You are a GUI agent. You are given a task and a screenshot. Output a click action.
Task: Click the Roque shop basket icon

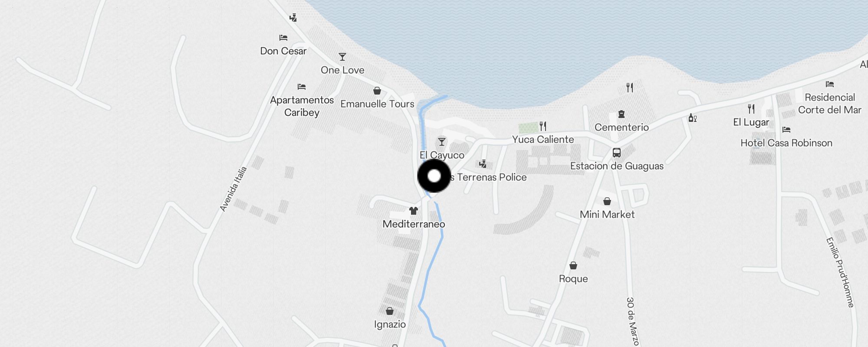573,265
